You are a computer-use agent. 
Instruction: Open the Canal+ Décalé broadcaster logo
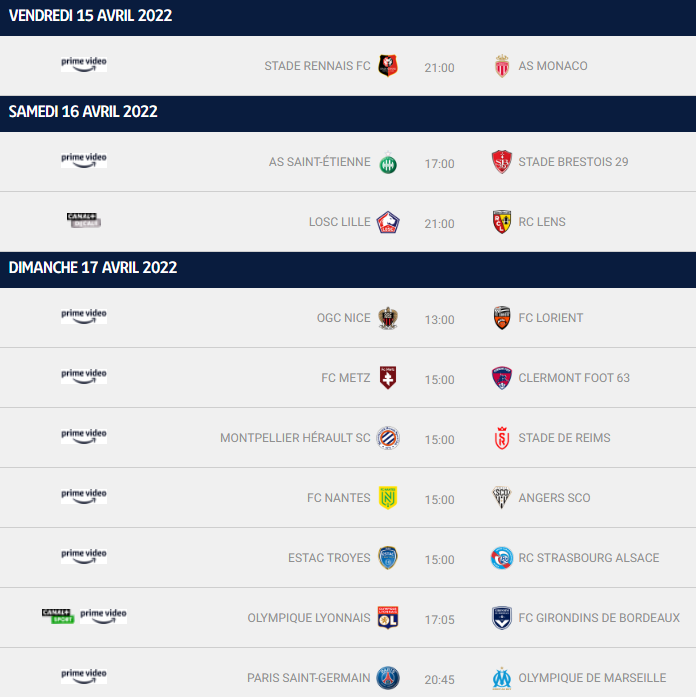pyautogui.click(x=84, y=220)
